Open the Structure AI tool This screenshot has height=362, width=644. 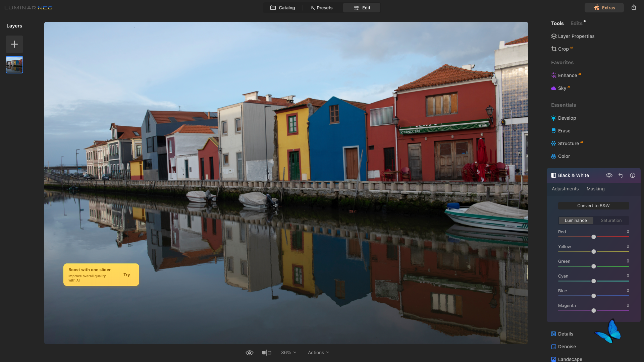(567, 143)
